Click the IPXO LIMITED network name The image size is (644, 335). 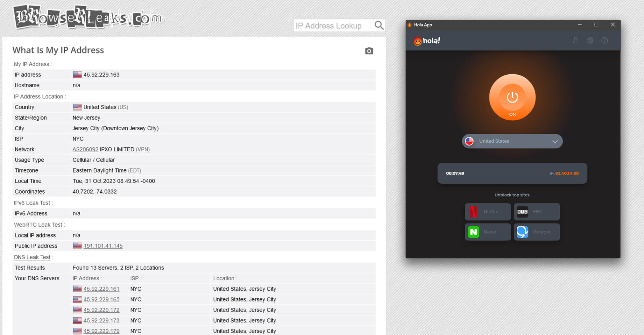(x=117, y=149)
